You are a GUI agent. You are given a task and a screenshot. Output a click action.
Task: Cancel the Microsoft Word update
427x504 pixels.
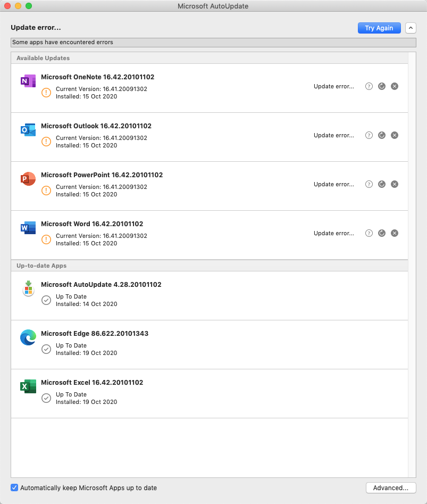395,233
